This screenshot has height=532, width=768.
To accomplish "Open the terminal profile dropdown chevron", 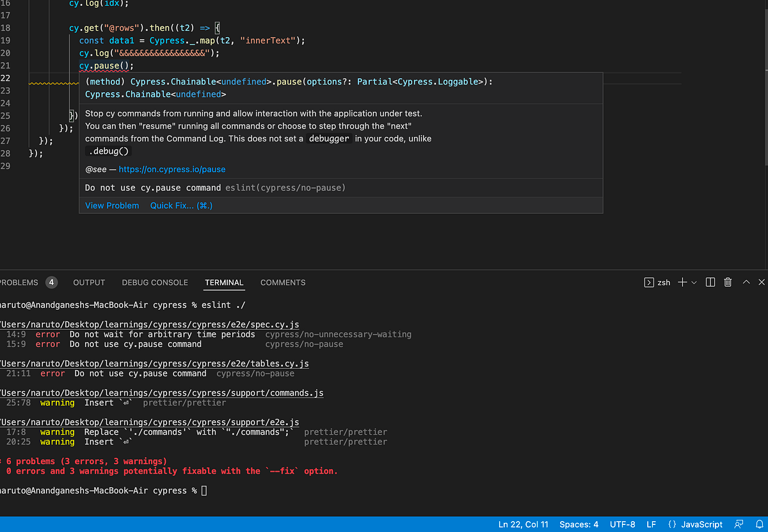I will click(693, 282).
